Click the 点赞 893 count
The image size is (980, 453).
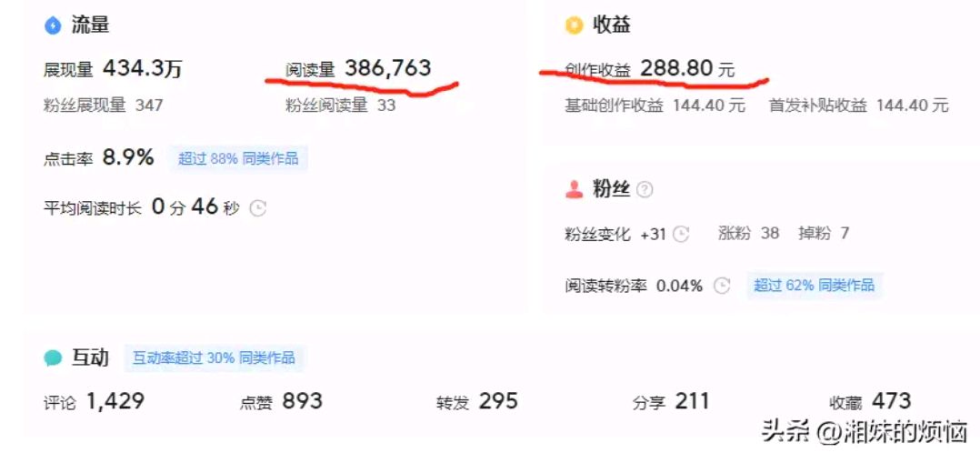click(x=281, y=401)
